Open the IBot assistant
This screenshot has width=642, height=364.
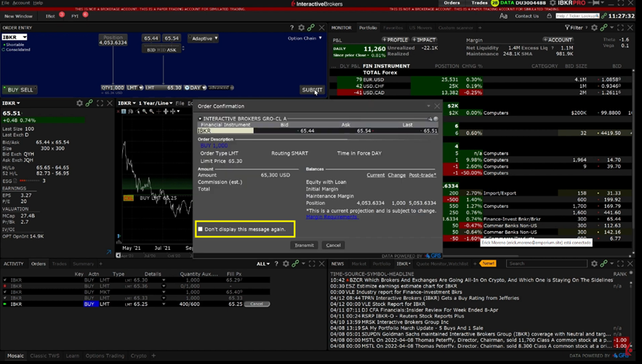coord(50,15)
